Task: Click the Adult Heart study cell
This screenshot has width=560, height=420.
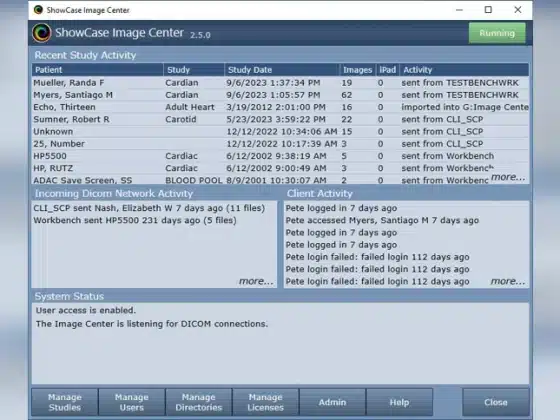Action: pyautogui.click(x=190, y=107)
